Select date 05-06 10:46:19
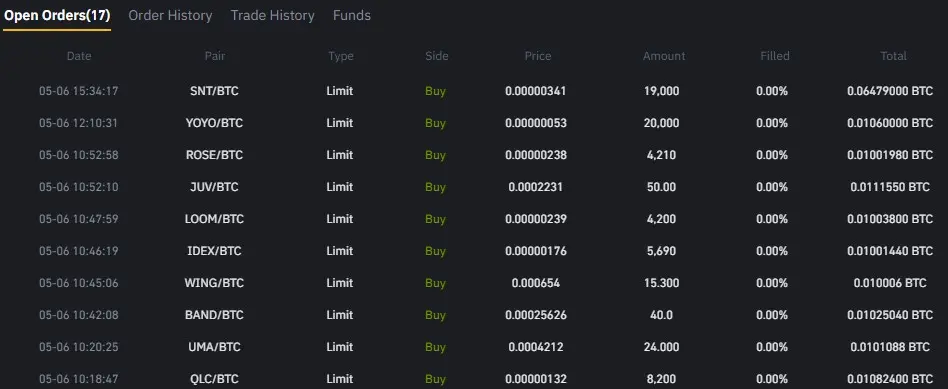948x389 pixels. tap(79, 251)
